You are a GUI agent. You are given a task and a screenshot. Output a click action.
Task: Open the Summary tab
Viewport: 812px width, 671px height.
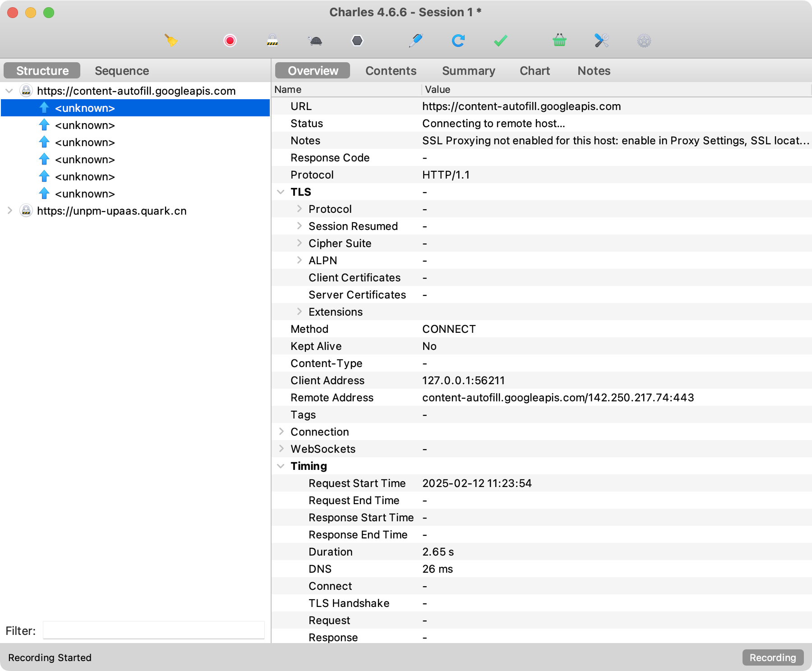pyautogui.click(x=468, y=70)
